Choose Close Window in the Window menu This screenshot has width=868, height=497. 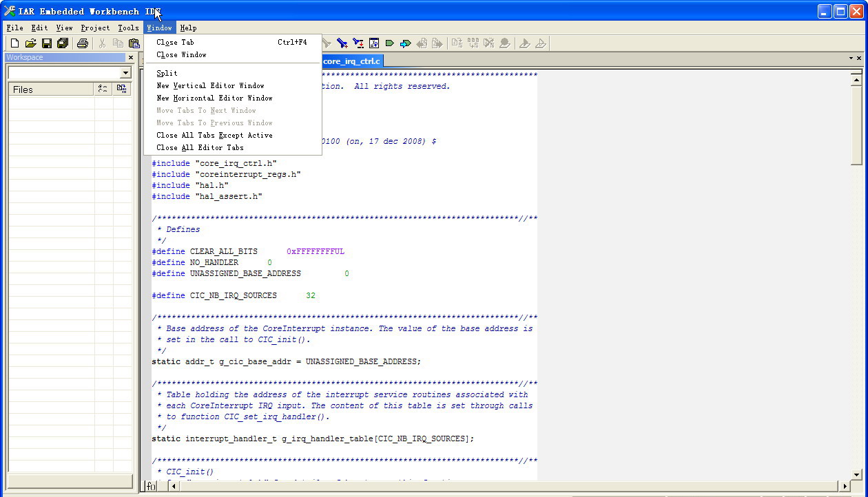tap(233, 54)
